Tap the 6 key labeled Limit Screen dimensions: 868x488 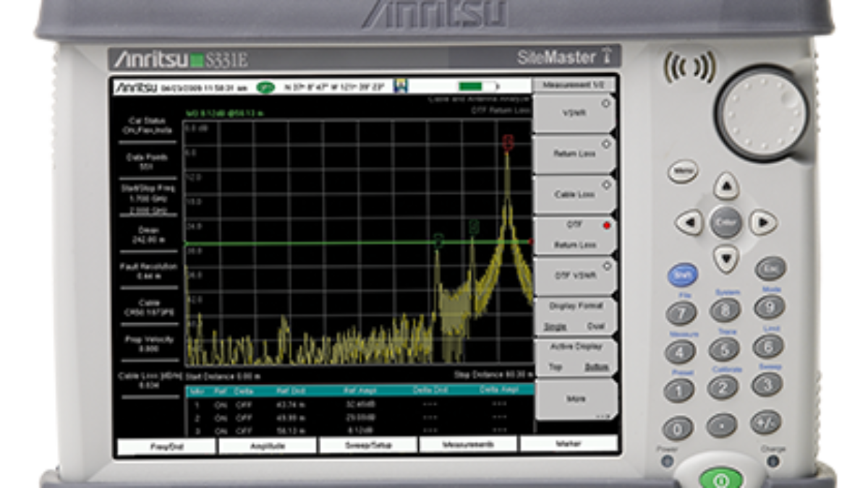point(767,346)
